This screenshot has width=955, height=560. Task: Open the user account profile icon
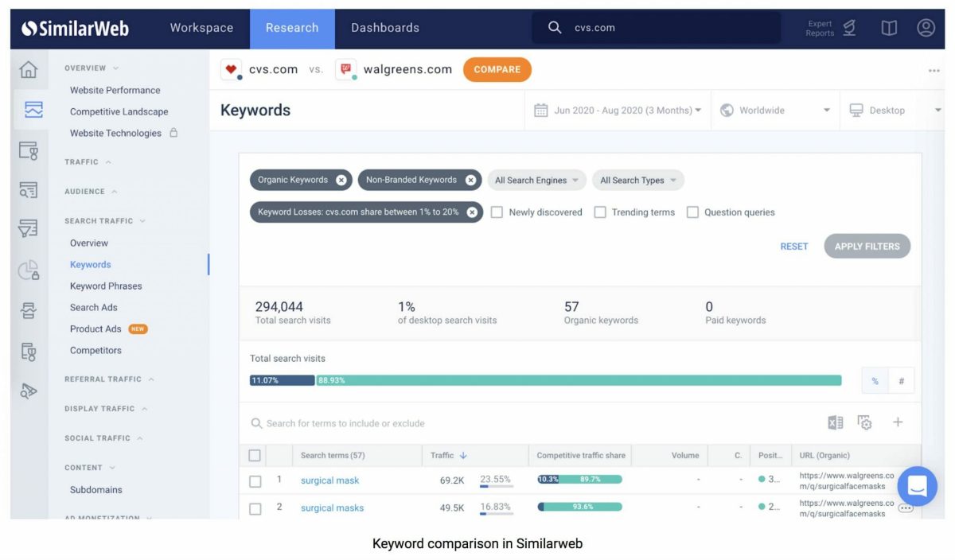pos(926,28)
